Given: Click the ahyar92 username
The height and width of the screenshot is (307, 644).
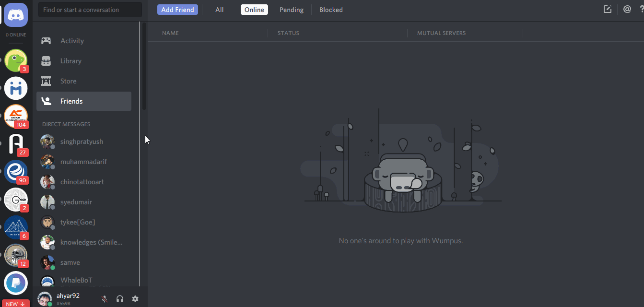Looking at the screenshot, I should pyautogui.click(x=68, y=295).
